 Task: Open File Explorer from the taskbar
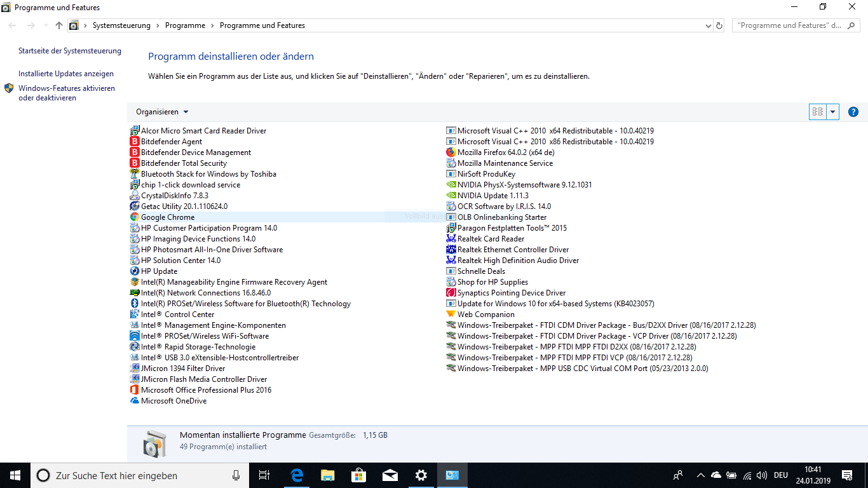click(328, 475)
